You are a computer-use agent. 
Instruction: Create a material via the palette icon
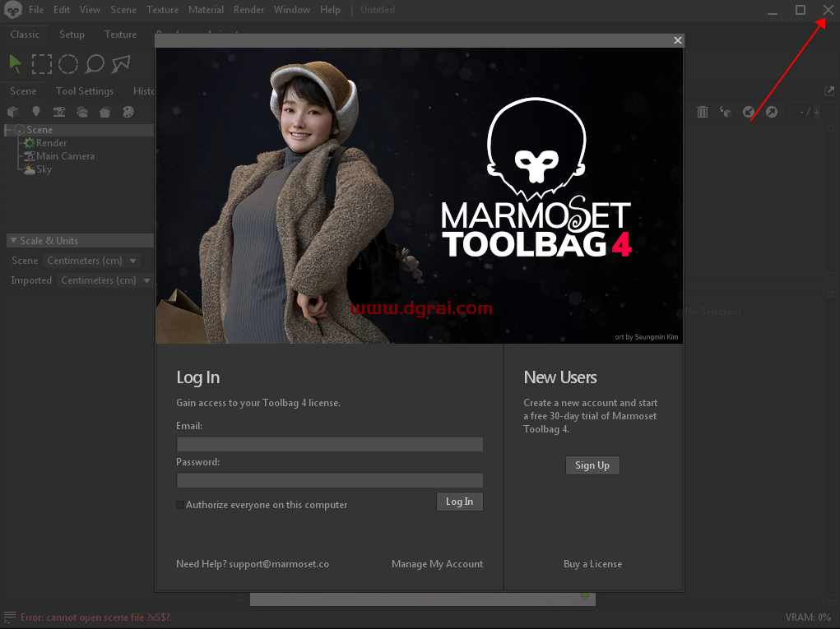128,111
